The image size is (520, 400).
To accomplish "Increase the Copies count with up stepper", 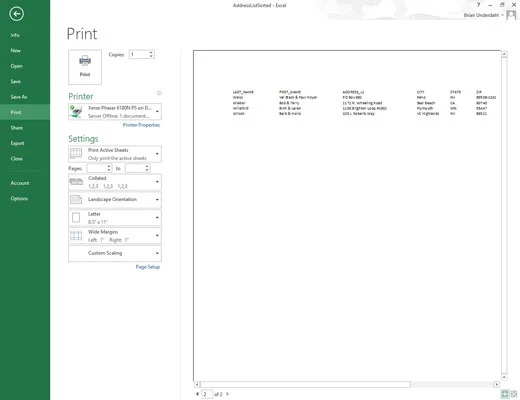I will pyautogui.click(x=151, y=52).
